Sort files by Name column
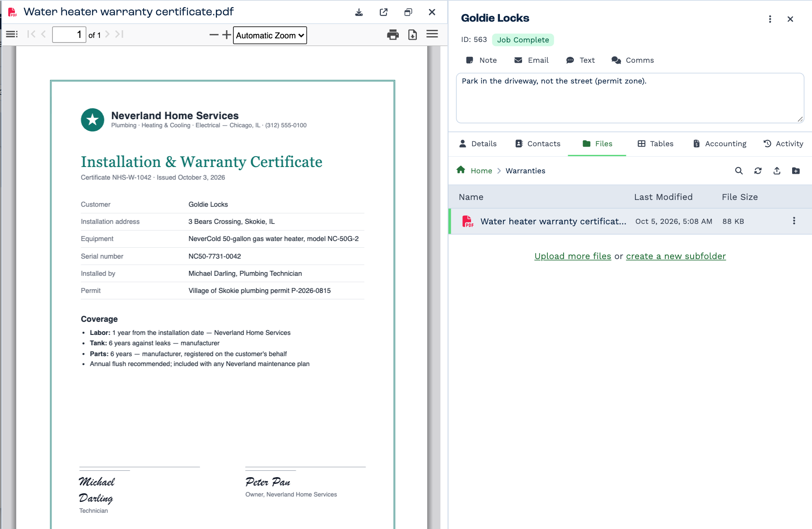Image resolution: width=812 pixels, height=529 pixels. click(x=471, y=197)
